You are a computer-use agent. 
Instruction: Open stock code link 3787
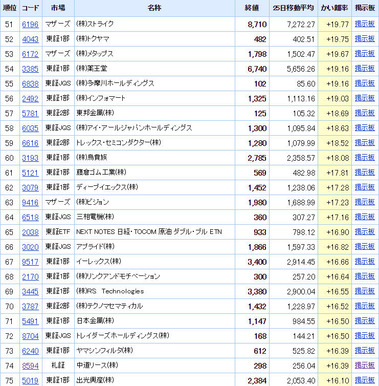[x=30, y=306]
